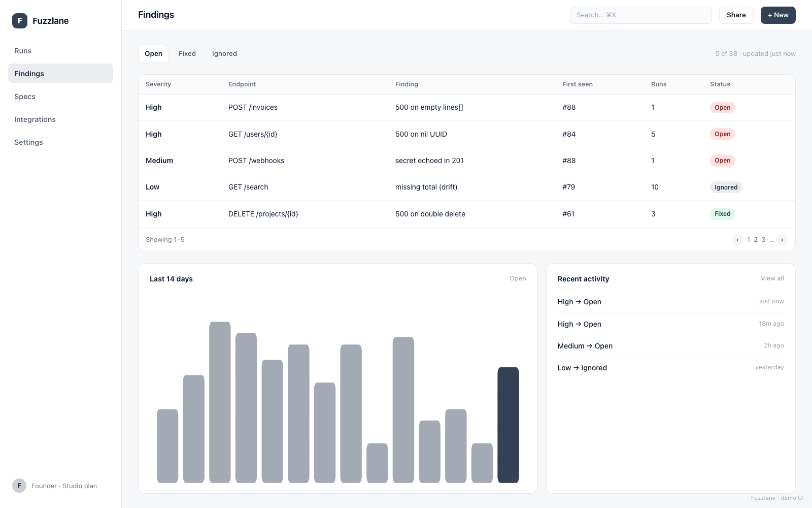Open the Specs section

point(60,97)
